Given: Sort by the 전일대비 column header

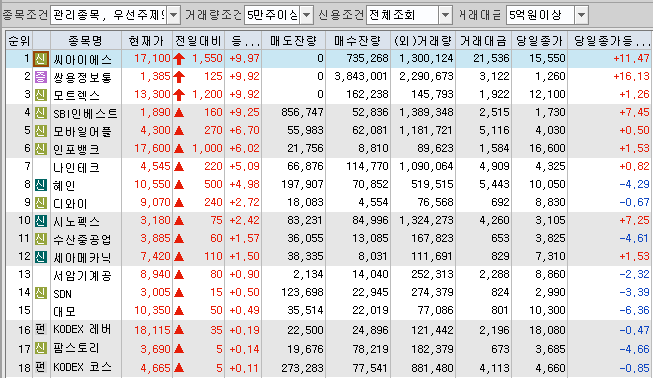Looking at the screenshot, I should pos(198,40).
